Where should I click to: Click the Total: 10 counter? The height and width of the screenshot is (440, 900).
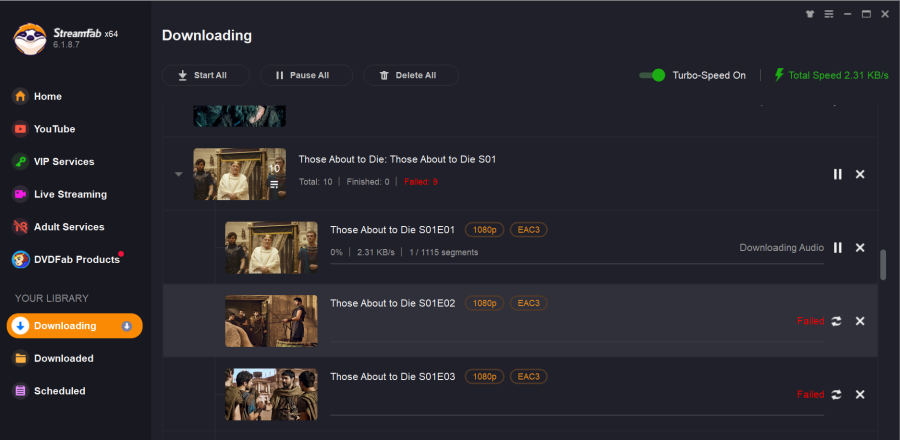pos(316,182)
